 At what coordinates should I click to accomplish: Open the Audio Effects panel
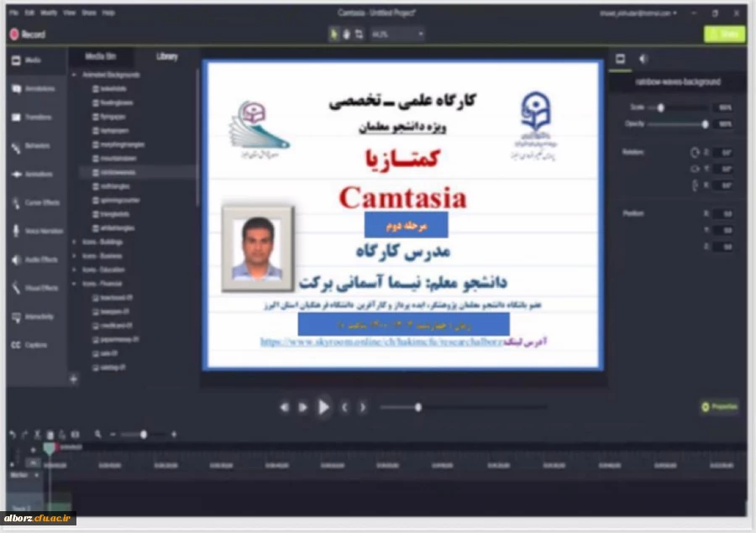tap(34, 259)
